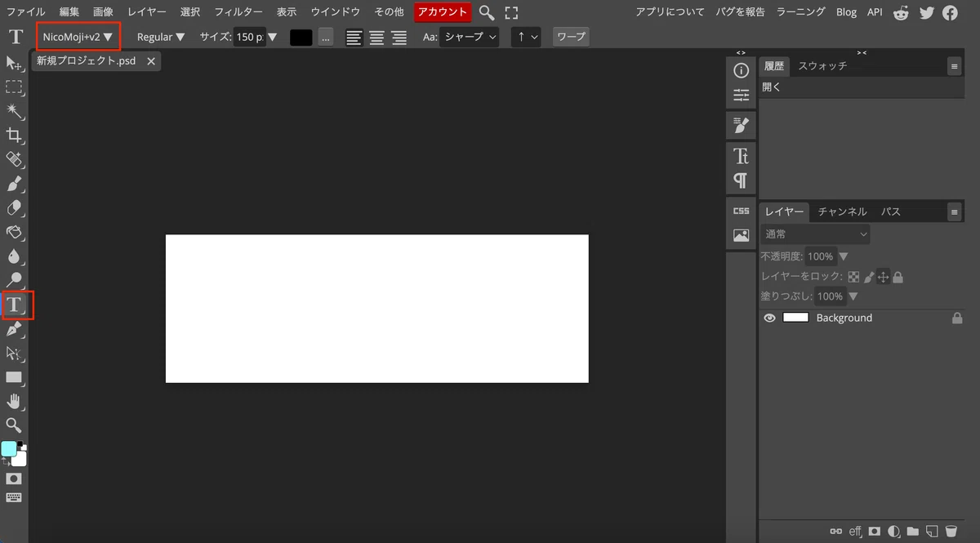Open the Twitter link icon

pyautogui.click(x=926, y=12)
